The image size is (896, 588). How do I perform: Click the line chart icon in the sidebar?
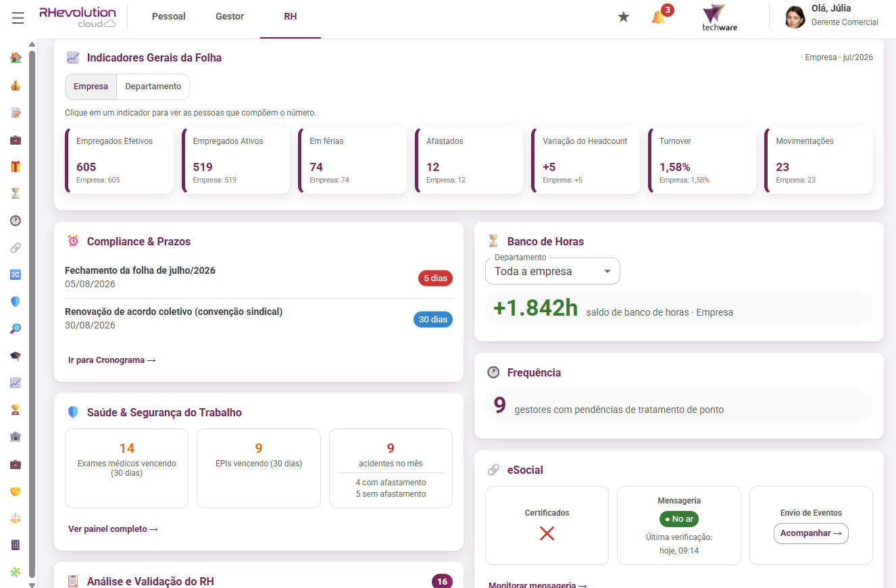pyautogui.click(x=16, y=383)
